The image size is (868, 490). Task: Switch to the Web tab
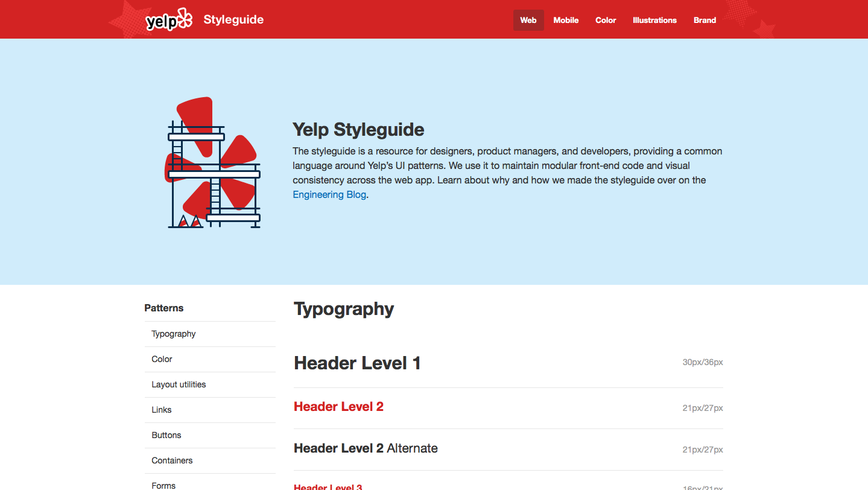coord(528,20)
